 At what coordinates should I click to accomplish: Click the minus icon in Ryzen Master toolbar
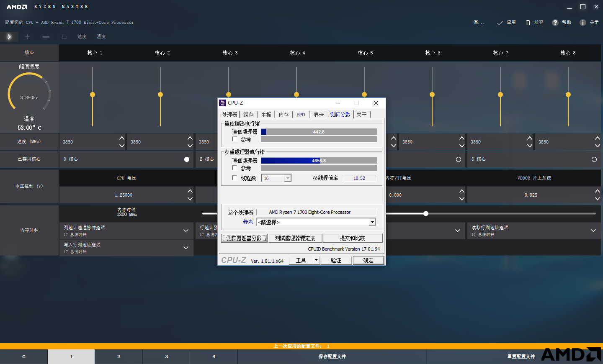point(46,37)
